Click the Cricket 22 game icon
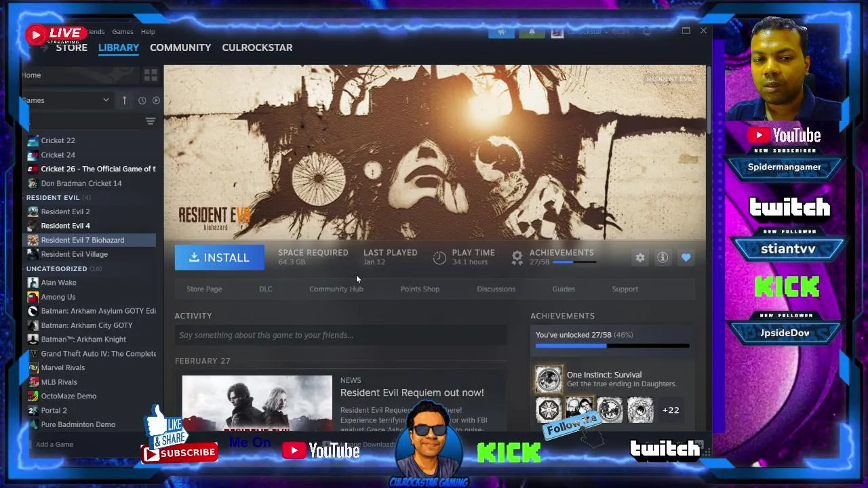 [33, 140]
